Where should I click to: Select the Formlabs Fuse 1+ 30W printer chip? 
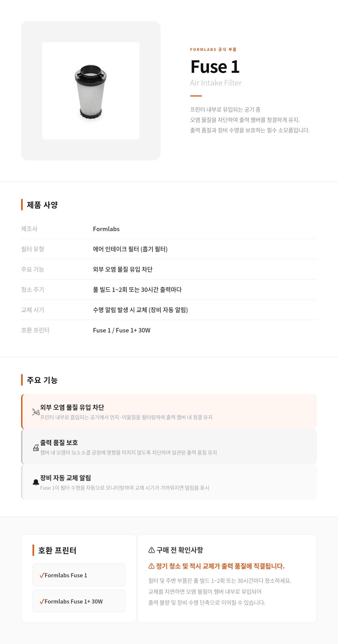[79, 601]
